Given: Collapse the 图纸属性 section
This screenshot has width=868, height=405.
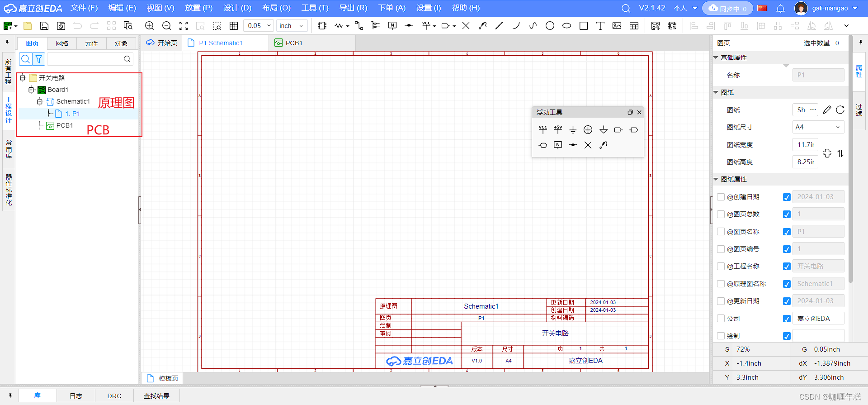Looking at the screenshot, I should (x=716, y=179).
